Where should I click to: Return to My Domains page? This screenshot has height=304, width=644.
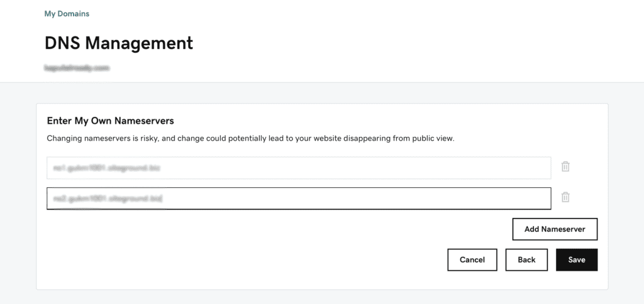67,14
